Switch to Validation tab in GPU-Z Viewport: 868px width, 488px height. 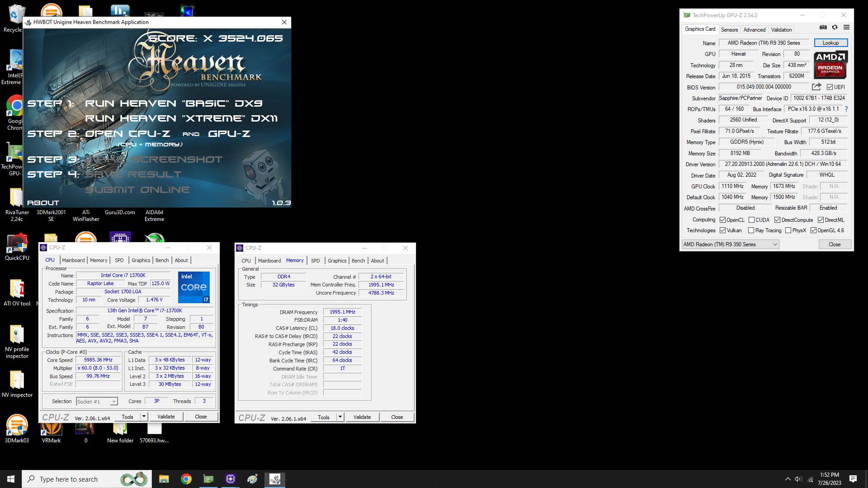[x=781, y=30]
